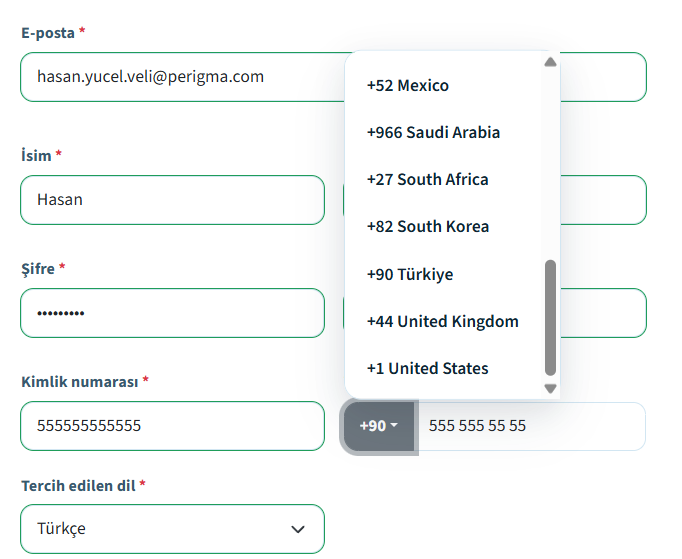Focus the Kimlik numarası field
Screen dimensions: 682x559
(x=172, y=426)
